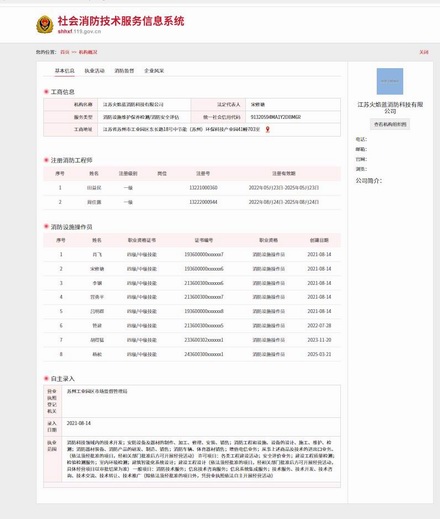Click the 首页 breadcrumb link
This screenshot has height=519, width=440.
65,52
